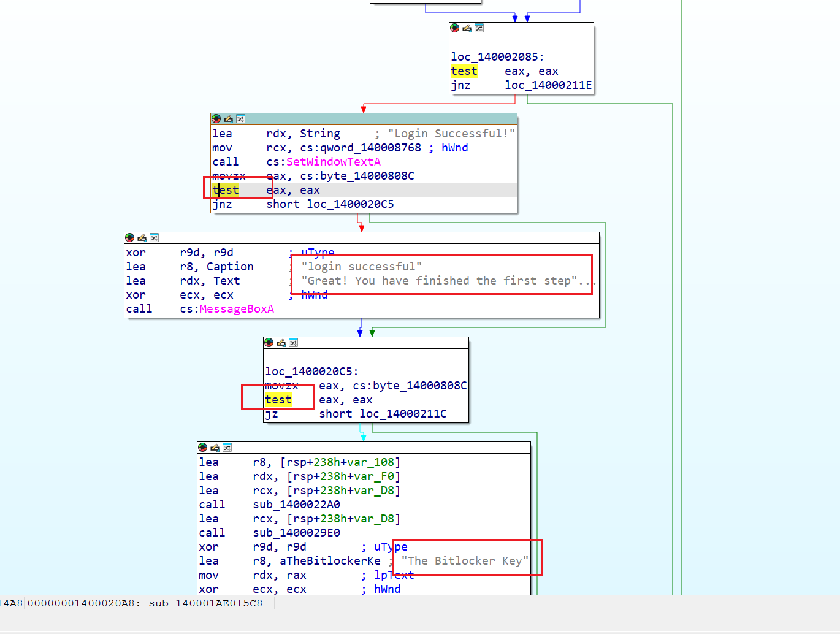Viewport: 840px width, 634px height.
Task: Click the group nodes icon on the loc_140002085 block
Action: click(479, 28)
